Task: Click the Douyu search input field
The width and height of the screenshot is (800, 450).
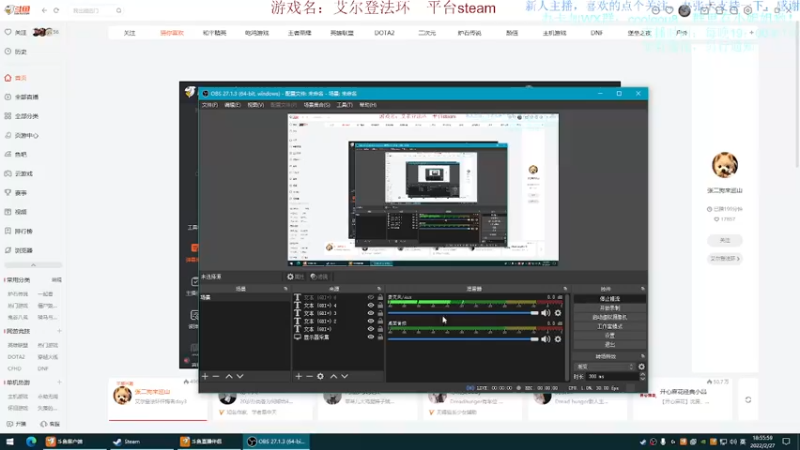Action: tap(92, 10)
